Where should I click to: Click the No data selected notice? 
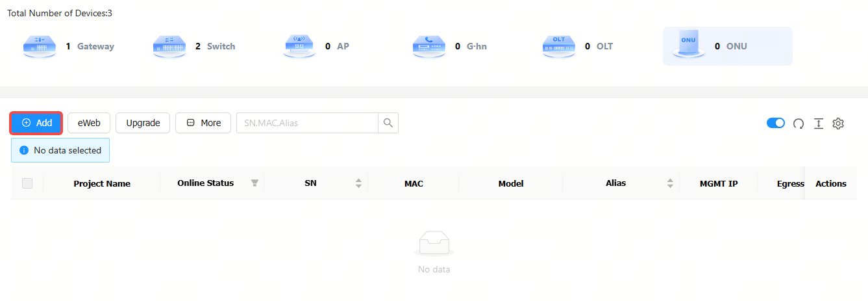[x=60, y=150]
